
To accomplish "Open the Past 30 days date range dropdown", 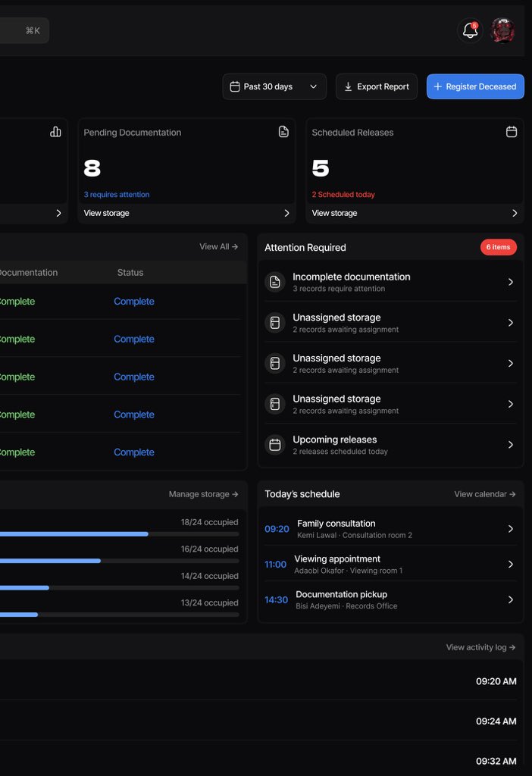I will coord(274,86).
